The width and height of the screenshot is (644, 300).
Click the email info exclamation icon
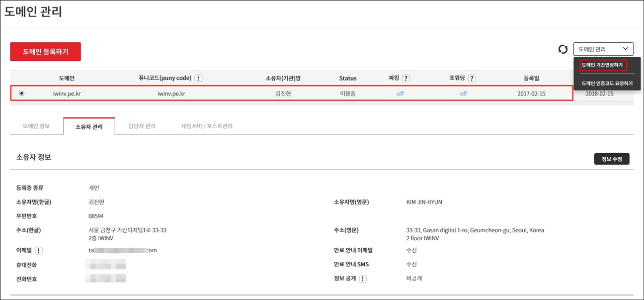point(39,251)
